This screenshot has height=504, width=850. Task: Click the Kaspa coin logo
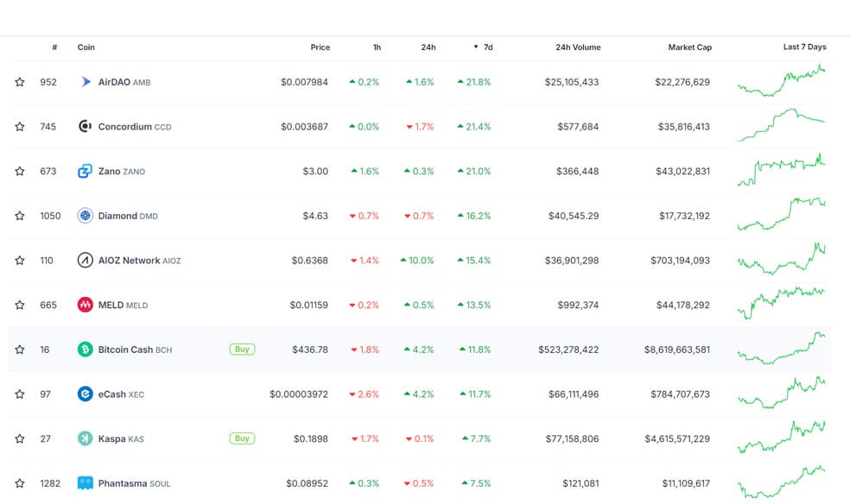click(86, 438)
